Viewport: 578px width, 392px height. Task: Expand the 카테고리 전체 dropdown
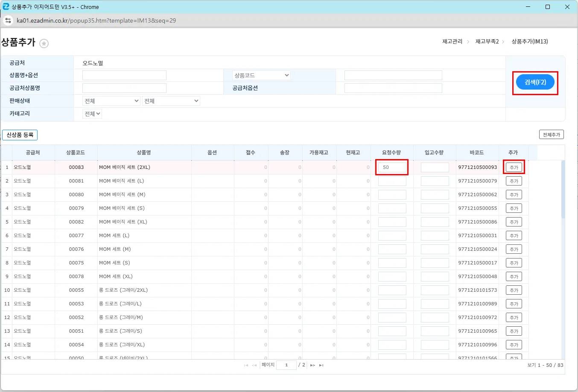pos(92,114)
